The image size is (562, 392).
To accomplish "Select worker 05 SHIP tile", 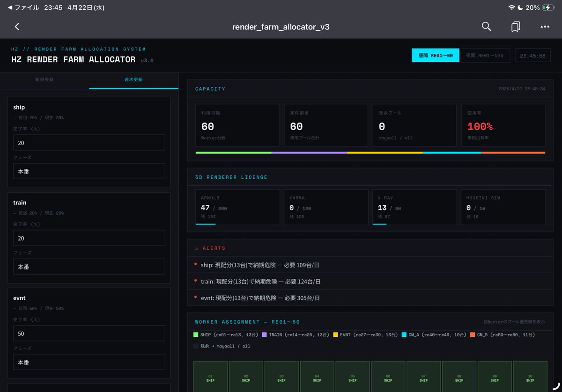I will pyautogui.click(x=353, y=377).
